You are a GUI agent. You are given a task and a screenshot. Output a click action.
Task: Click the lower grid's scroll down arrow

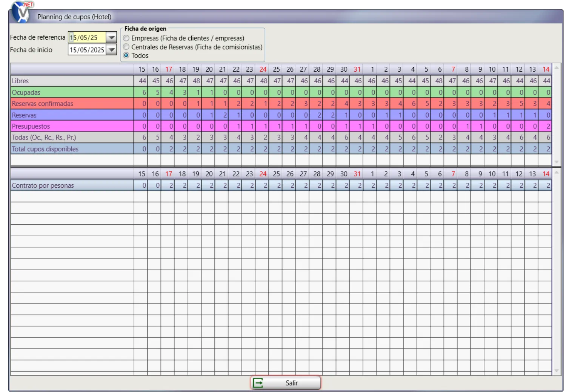pos(557,371)
